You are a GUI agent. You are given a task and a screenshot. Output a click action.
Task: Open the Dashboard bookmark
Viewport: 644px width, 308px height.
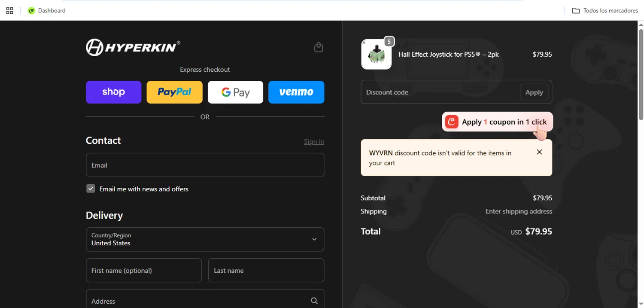pos(47,11)
